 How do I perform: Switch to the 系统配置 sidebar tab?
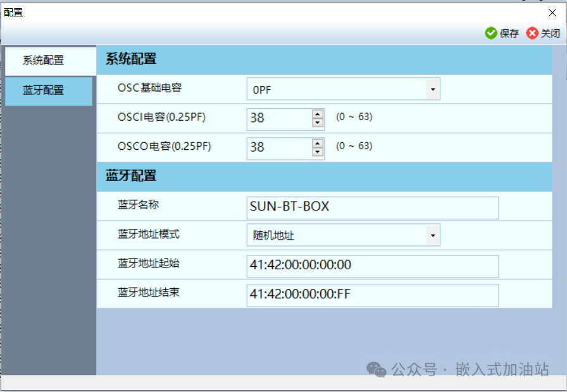[48, 60]
